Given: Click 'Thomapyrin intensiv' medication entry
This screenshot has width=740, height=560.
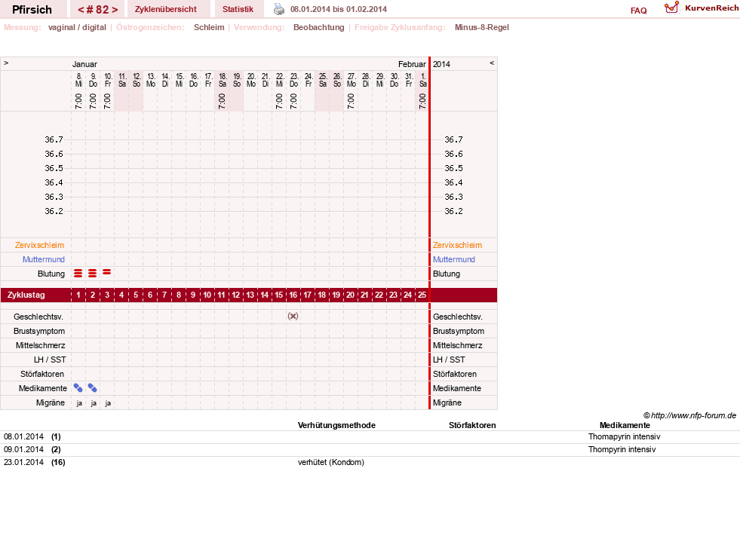Looking at the screenshot, I should pos(624,436).
